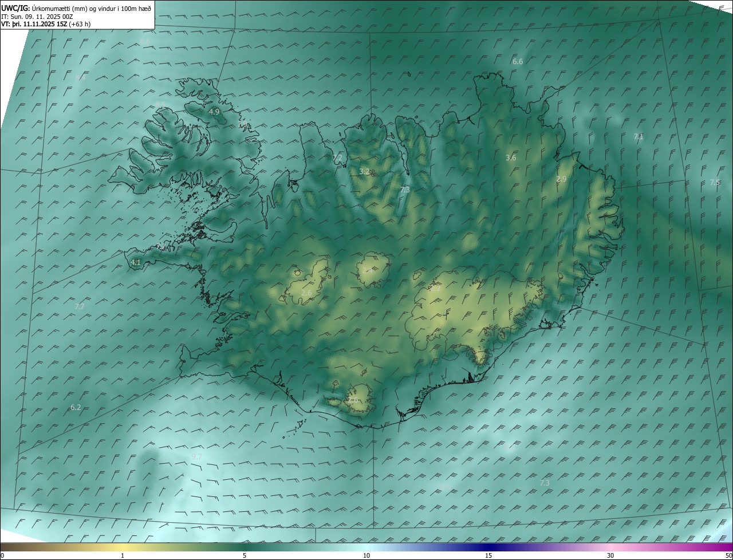This screenshot has width=733, height=560.
Task: Click the 0 tick on the color scale
Action: pyautogui.click(x=2, y=556)
